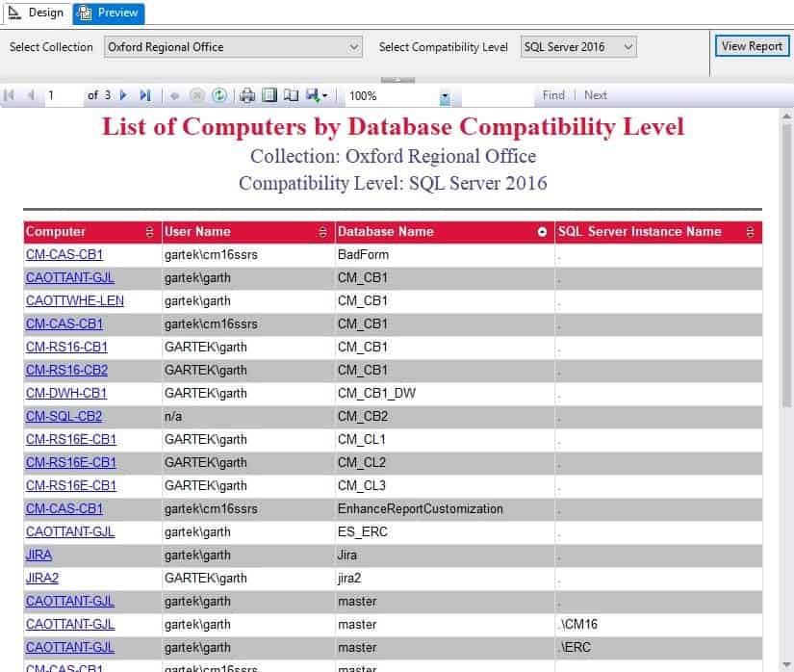Sort by the User Name column

coord(322,232)
